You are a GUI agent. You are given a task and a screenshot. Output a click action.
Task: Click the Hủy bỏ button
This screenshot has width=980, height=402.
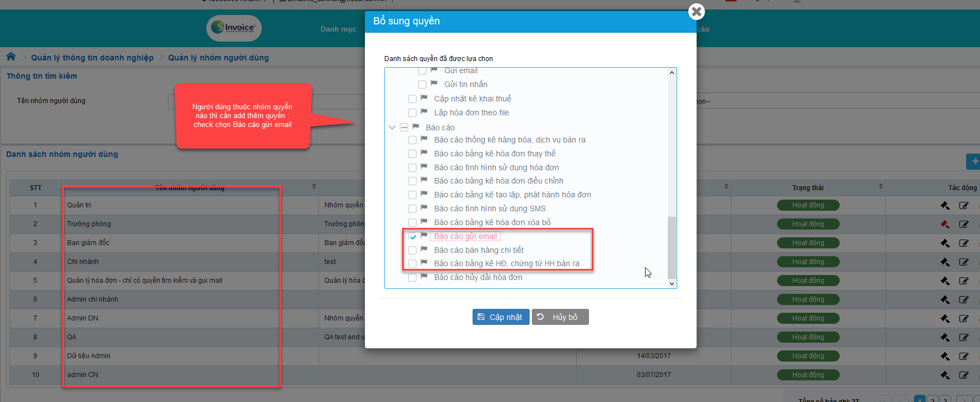click(560, 317)
